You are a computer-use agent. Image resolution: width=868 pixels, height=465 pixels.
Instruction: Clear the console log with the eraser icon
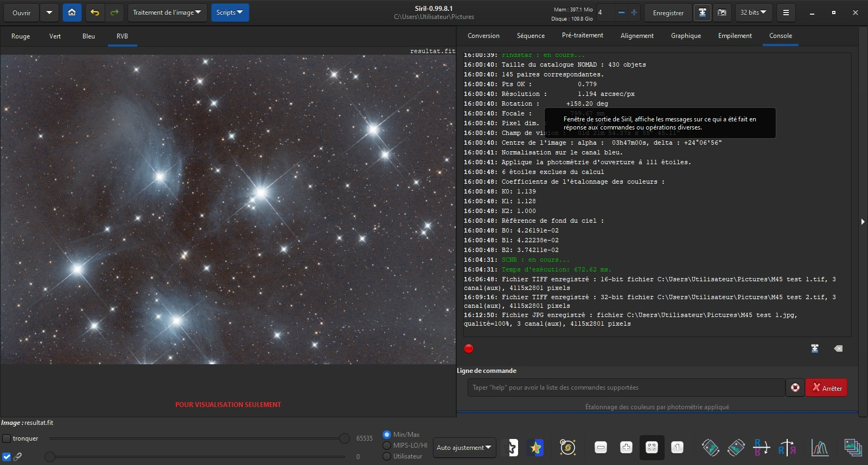838,348
